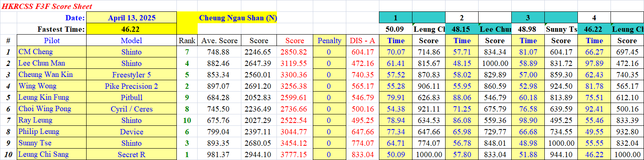644x160 pixels.
Task: Click the date cell April 13, 2025
Action: [131, 18]
